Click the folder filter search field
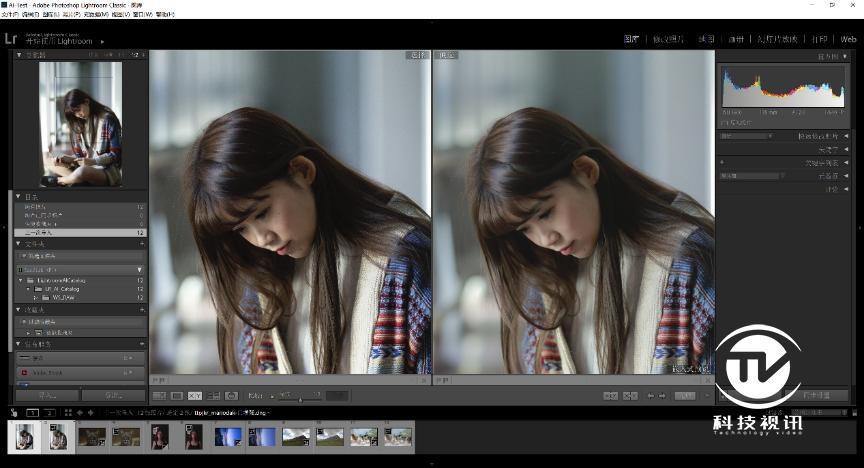This screenshot has width=864, height=468. coord(80,256)
